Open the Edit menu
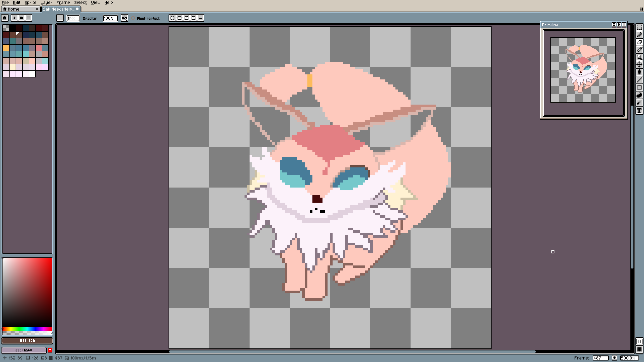Viewport: 644px width, 362px height. pyautogui.click(x=17, y=3)
